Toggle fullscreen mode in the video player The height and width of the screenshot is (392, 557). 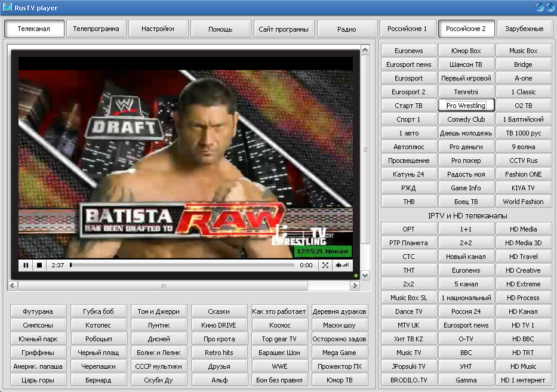point(325,265)
